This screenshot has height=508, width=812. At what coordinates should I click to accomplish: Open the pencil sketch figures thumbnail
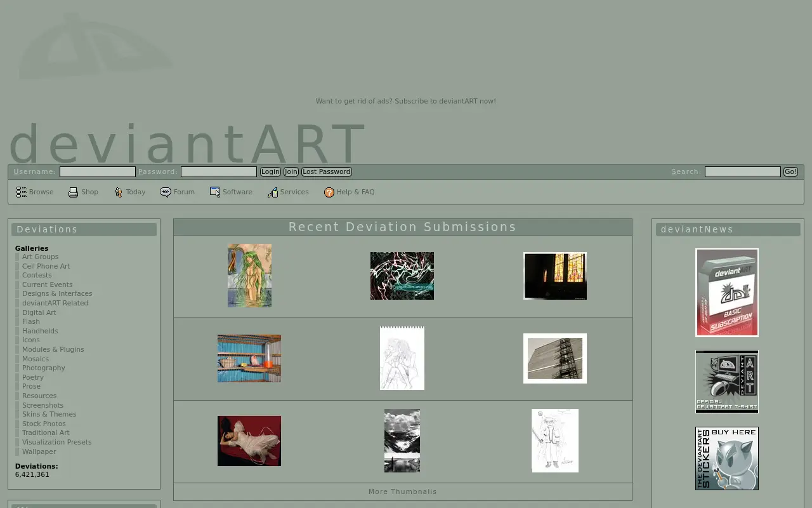[402, 358]
